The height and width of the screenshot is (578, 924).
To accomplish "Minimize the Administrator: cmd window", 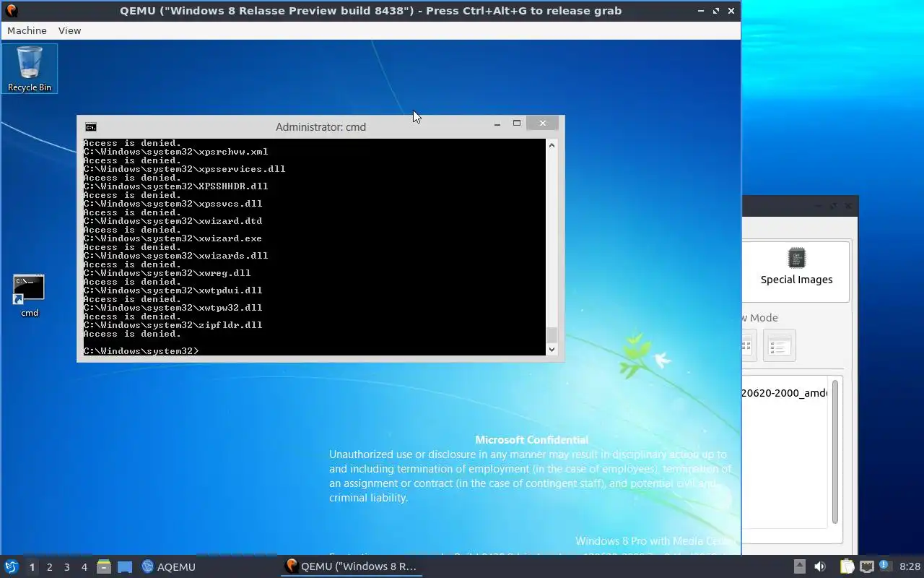I will click(x=497, y=124).
